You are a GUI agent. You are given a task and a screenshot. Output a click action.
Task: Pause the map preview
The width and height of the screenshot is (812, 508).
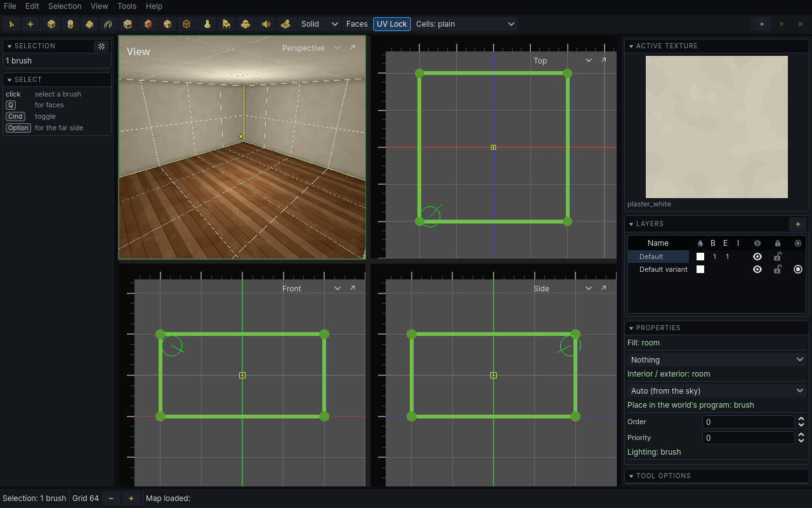[x=782, y=24]
